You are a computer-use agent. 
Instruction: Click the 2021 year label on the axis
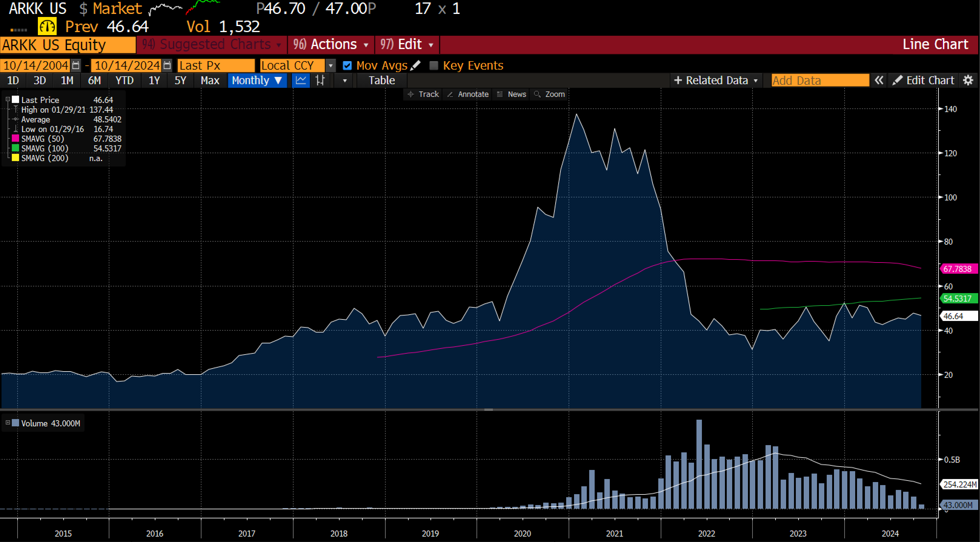pyautogui.click(x=614, y=533)
